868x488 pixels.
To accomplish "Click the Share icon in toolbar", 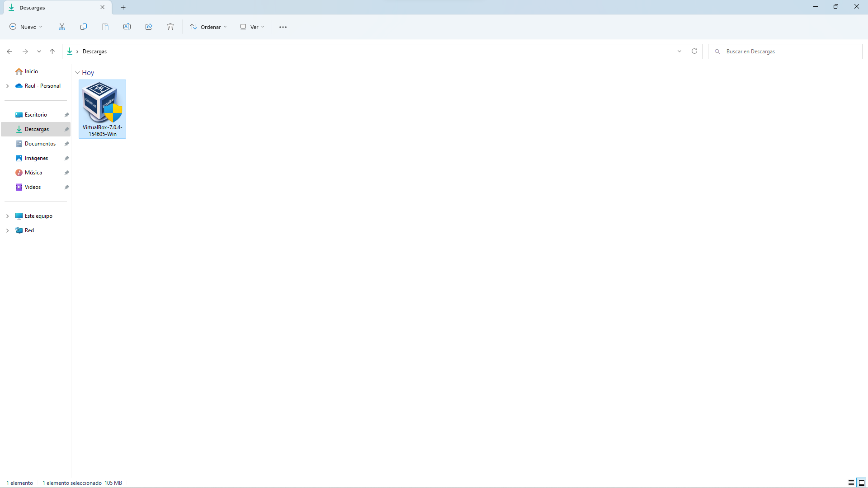I will click(149, 27).
